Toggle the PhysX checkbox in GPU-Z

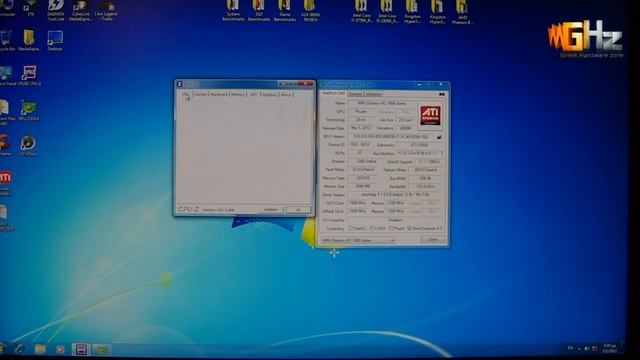click(x=391, y=229)
